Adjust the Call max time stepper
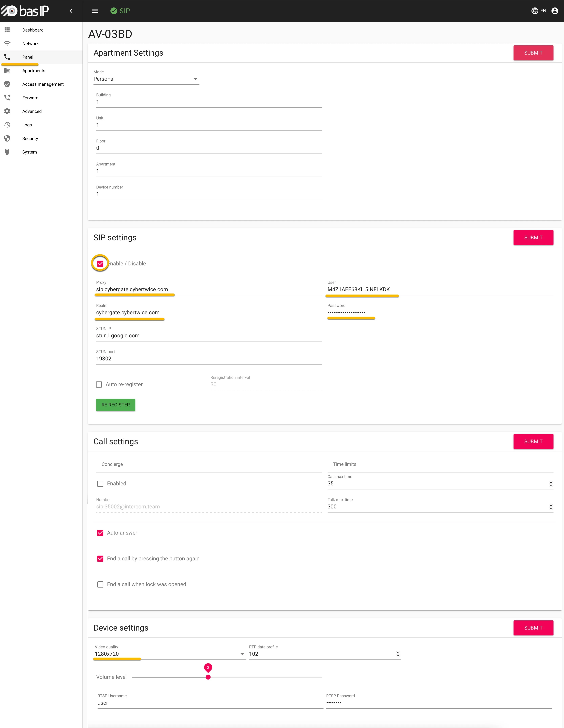Viewport: 564px width, 728px height. 551,483
